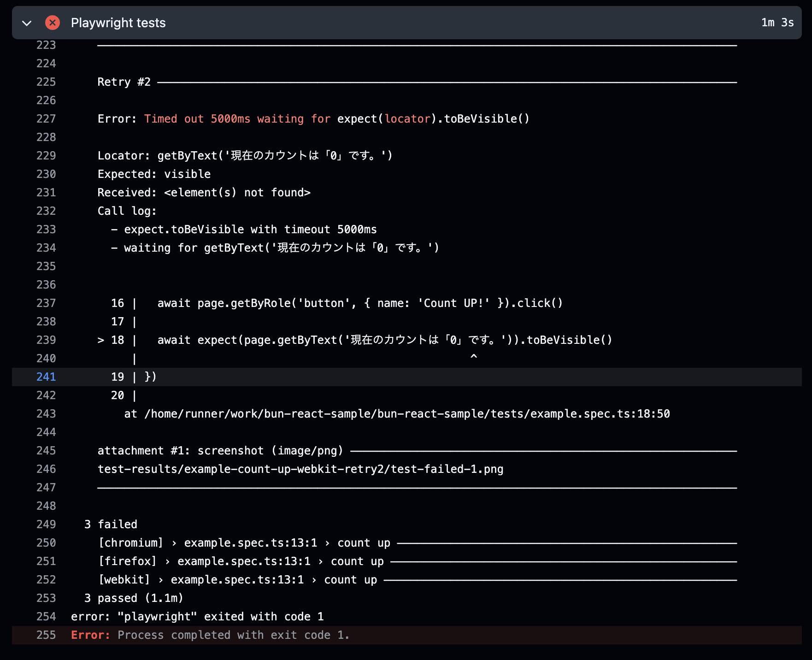Click line number 249 showing 3 failed
Screen dimensions: 812x660
[x=46, y=524]
